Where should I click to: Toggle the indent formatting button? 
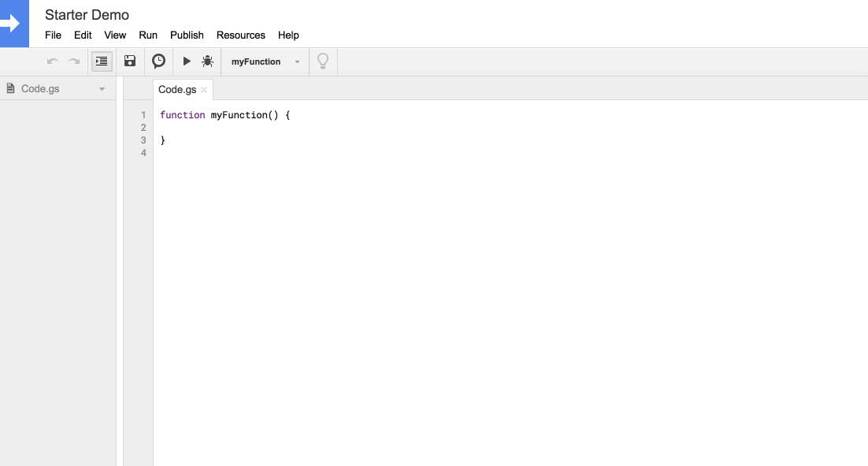click(x=102, y=62)
